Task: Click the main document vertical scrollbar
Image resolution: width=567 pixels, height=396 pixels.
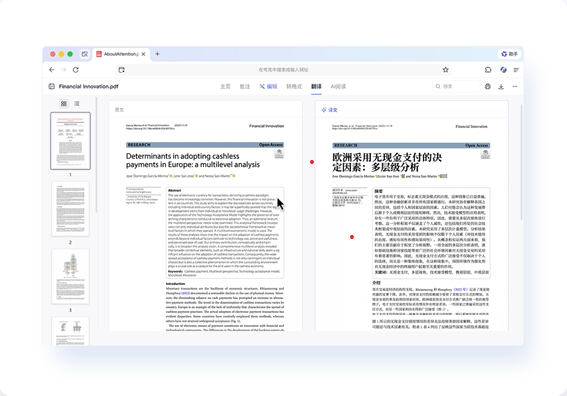Action: pos(521,163)
